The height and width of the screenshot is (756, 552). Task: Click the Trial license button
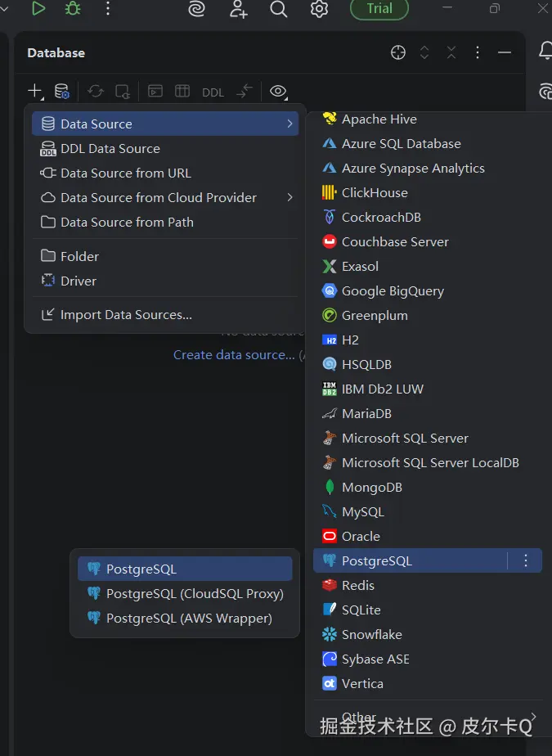[x=379, y=9]
